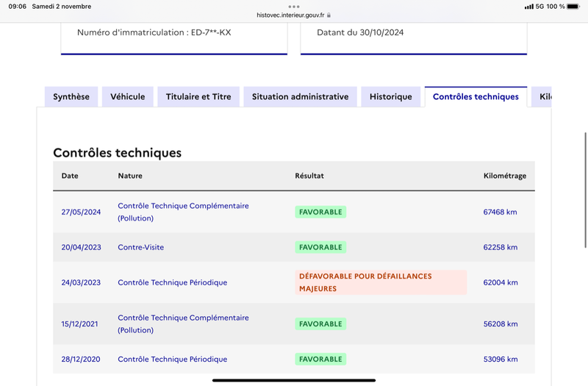Click the Numéro d'immatriculation ED-7**-KX text

point(154,32)
